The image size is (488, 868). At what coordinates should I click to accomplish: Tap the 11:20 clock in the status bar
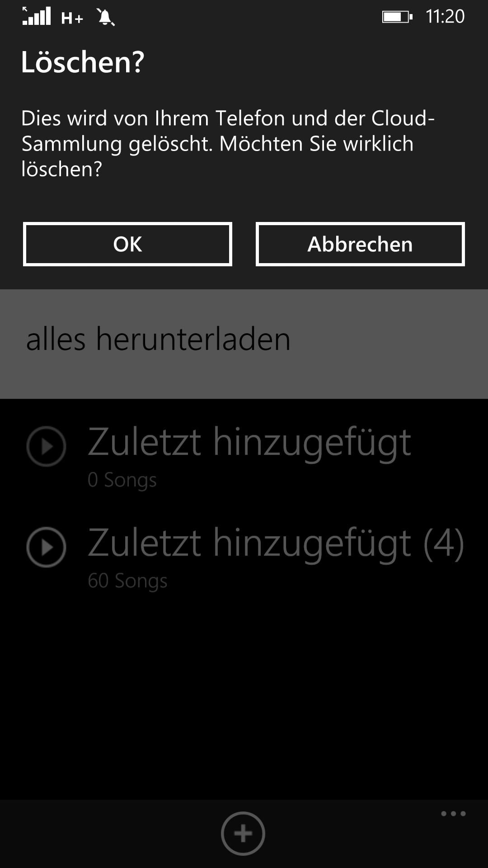pyautogui.click(x=445, y=17)
